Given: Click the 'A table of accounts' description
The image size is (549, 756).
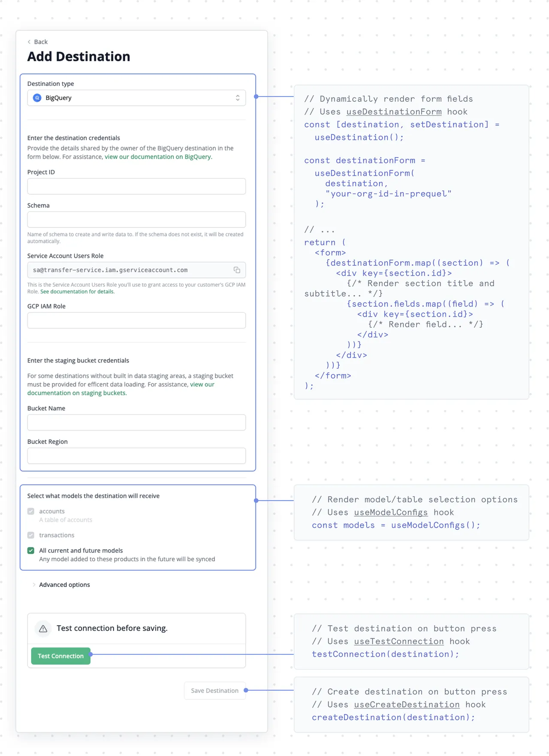Looking at the screenshot, I should coord(66,520).
